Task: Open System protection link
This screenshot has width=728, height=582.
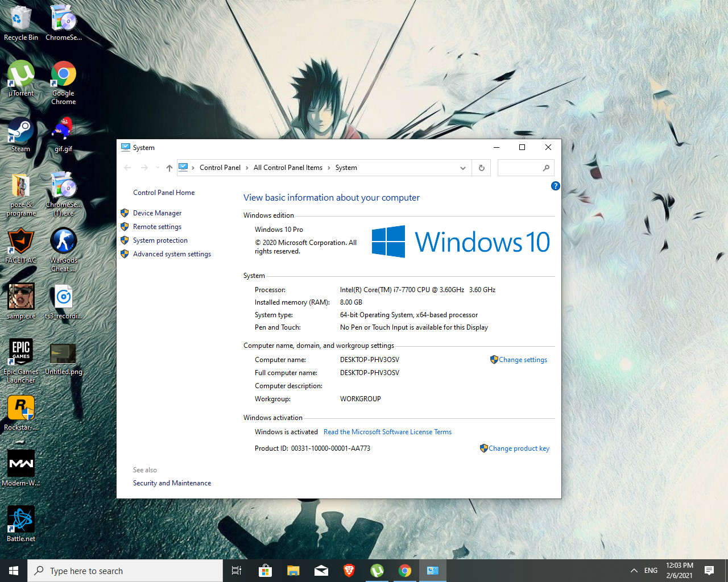Action: tap(160, 240)
